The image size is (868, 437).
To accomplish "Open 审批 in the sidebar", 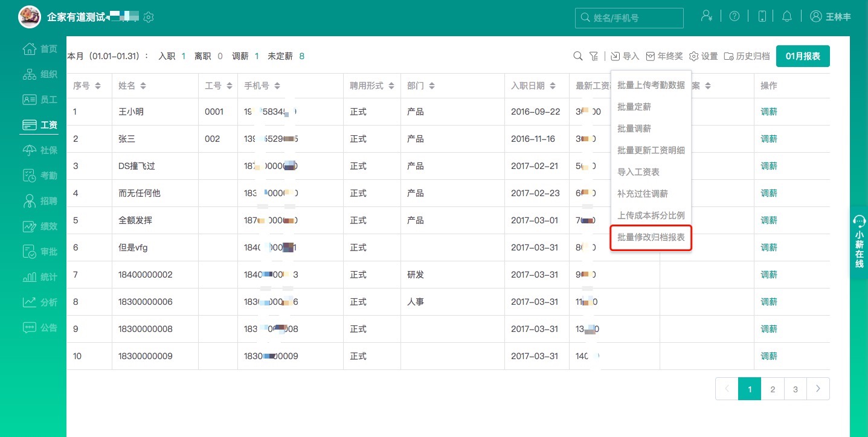I will (40, 252).
